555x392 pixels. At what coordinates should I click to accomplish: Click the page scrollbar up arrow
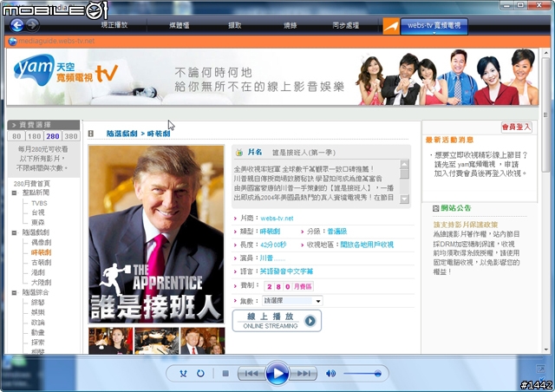pyautogui.click(x=545, y=53)
